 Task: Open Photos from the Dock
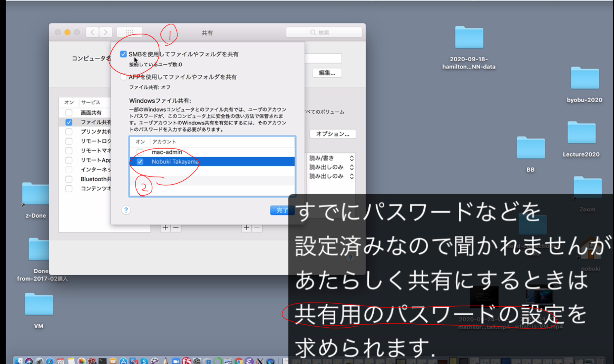coord(82,361)
